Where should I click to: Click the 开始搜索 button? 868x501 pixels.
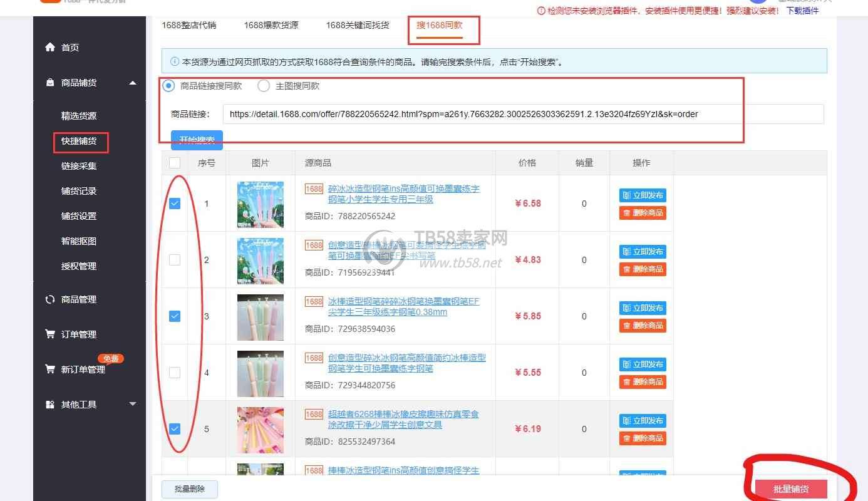[197, 140]
